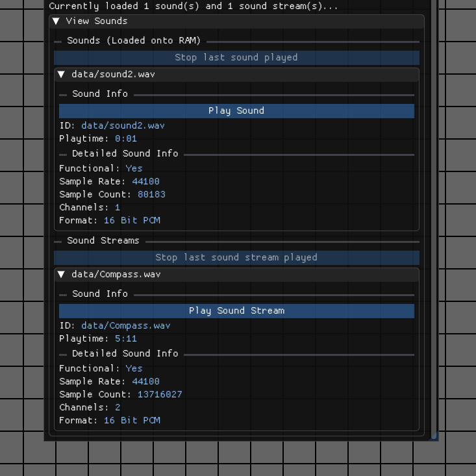Collapse the View Sounds header arrow

click(56, 21)
